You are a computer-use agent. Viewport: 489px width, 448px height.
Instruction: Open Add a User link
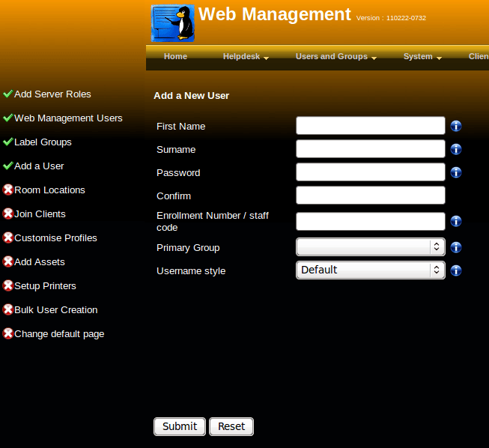(39, 166)
